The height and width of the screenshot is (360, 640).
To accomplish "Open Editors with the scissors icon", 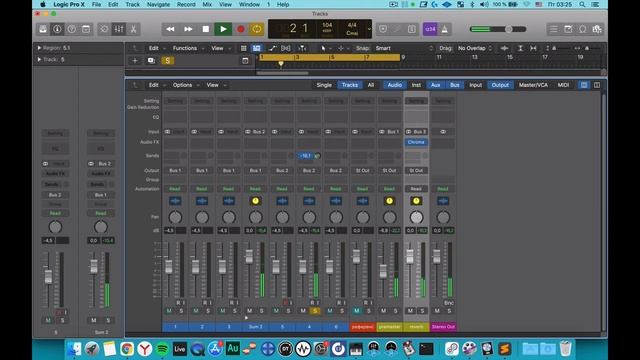I will pyautogui.click(x=133, y=29).
